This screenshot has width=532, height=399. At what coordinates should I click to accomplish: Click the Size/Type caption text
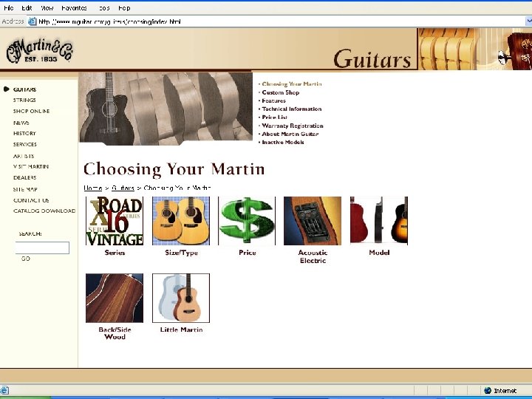tap(181, 253)
